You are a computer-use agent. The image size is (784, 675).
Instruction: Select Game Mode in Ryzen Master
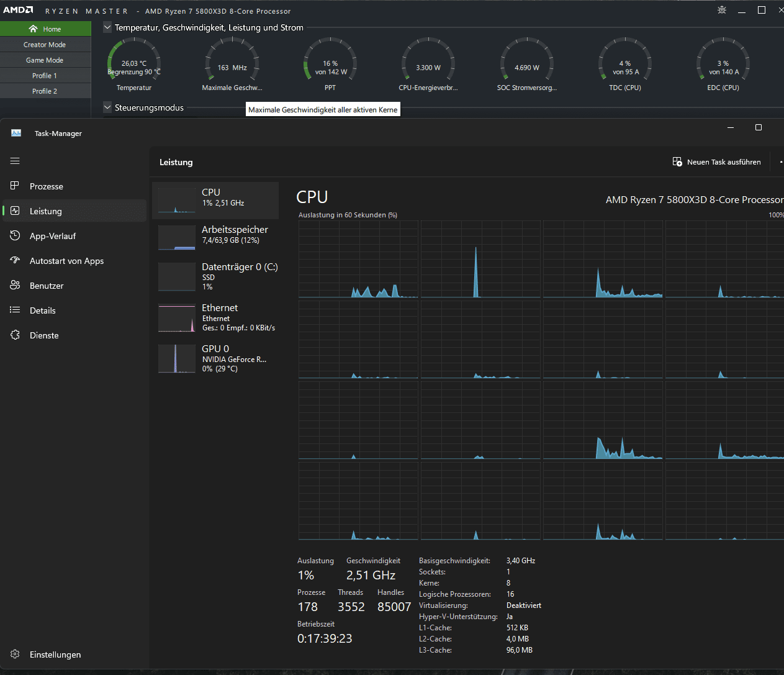(45, 60)
